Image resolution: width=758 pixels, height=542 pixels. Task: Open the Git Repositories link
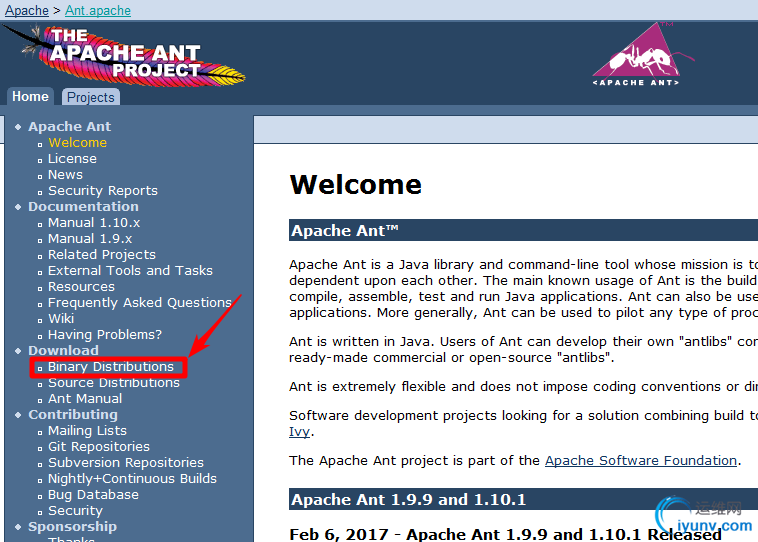tap(99, 446)
